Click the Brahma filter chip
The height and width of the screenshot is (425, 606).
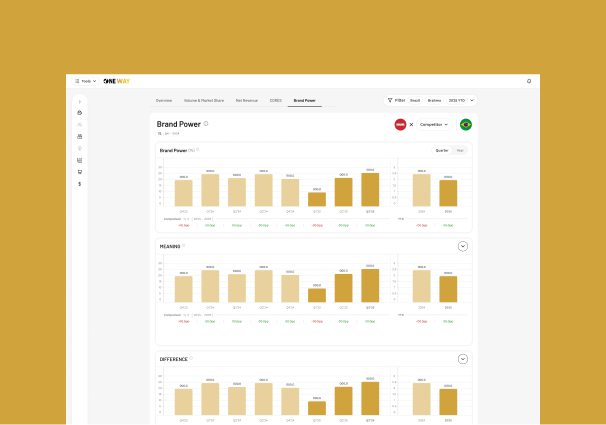[434, 100]
